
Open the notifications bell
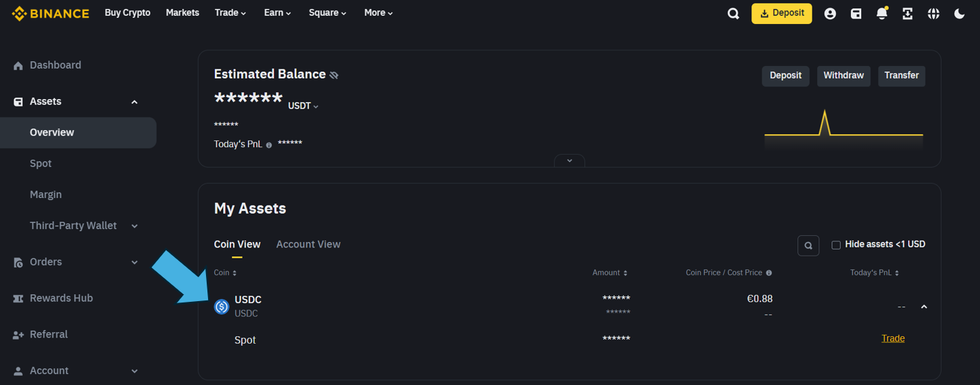882,14
